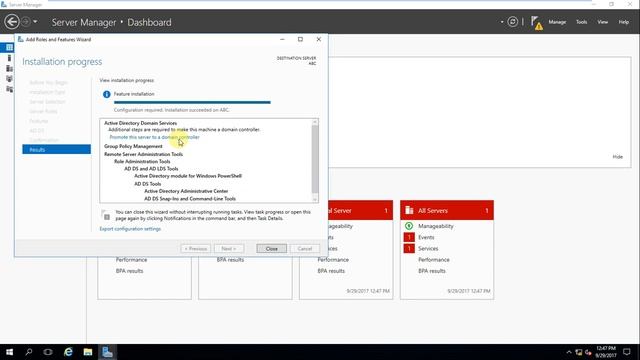Click the scroll up arrow in results list
The height and width of the screenshot is (360, 640).
tap(315, 122)
